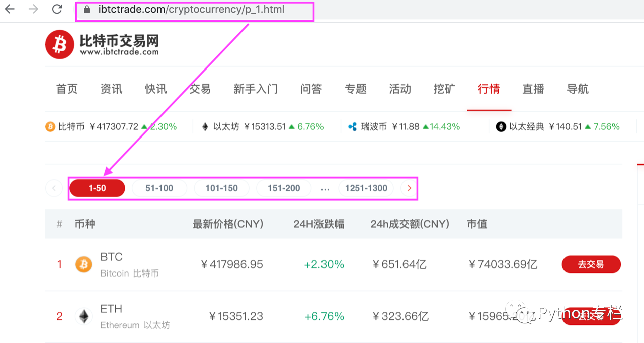
Task: Click the ETH coin icon in table
Action: click(84, 316)
